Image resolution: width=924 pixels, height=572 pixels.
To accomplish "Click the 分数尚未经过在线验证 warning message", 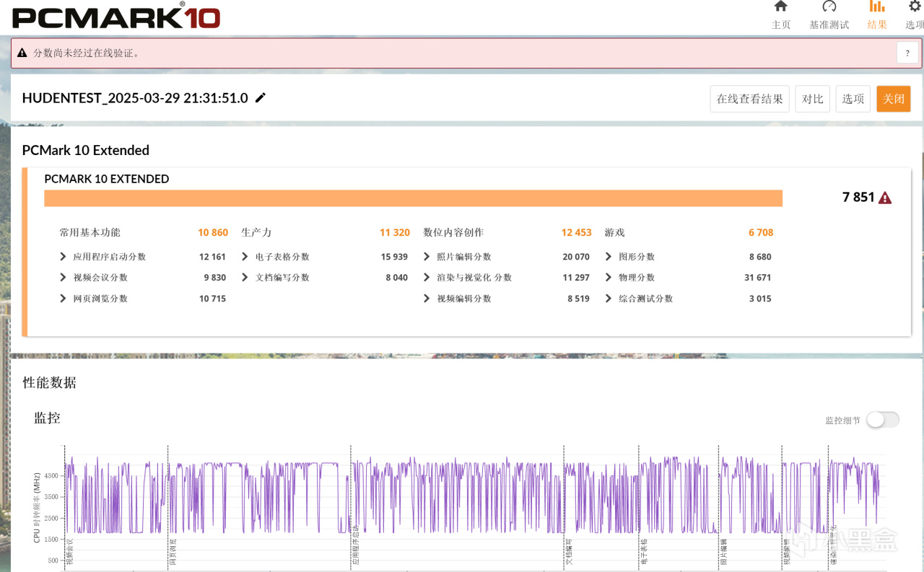I will [87, 53].
